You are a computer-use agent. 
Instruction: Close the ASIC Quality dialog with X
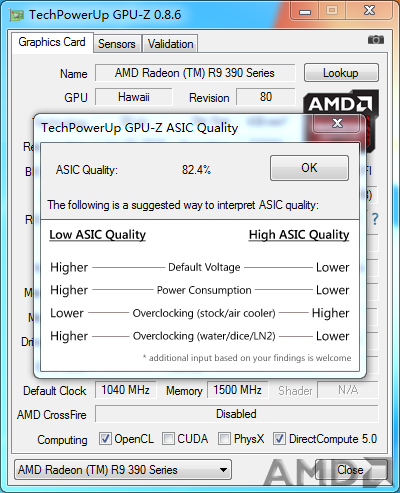point(337,124)
